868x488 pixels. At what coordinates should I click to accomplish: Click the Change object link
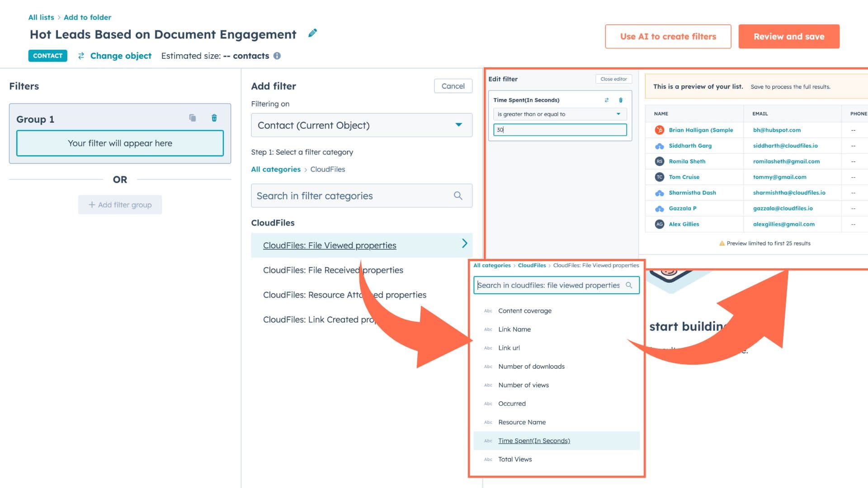tap(120, 56)
